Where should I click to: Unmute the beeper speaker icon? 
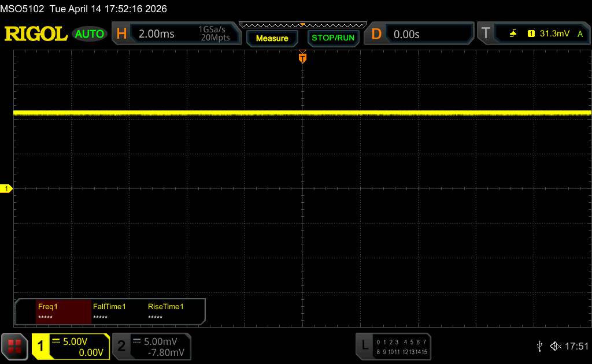click(556, 346)
